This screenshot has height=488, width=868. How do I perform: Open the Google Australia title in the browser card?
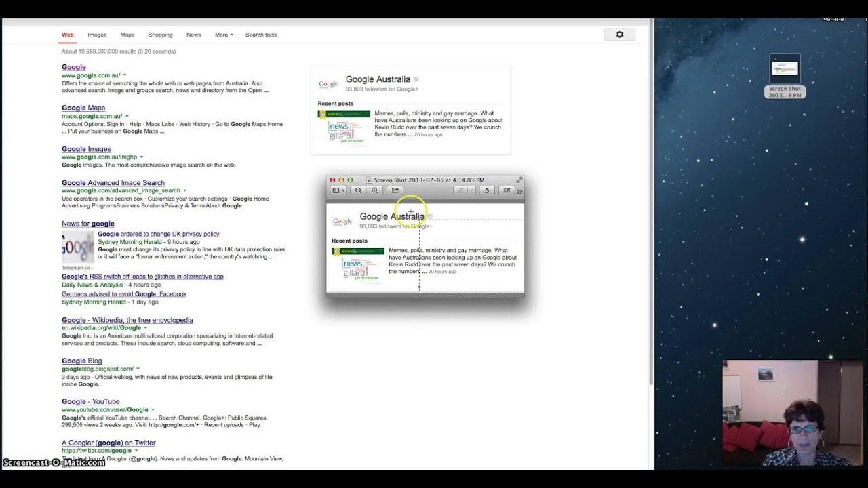pos(378,79)
